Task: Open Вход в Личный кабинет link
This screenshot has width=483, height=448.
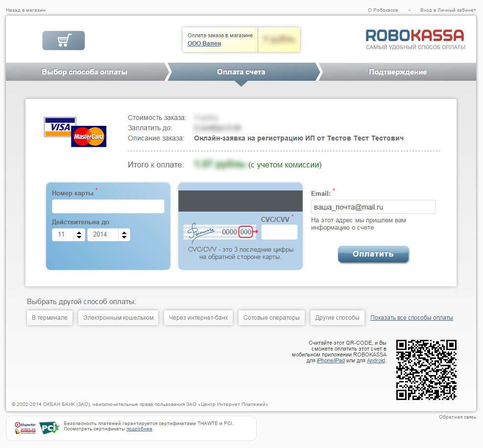Action: pos(448,10)
